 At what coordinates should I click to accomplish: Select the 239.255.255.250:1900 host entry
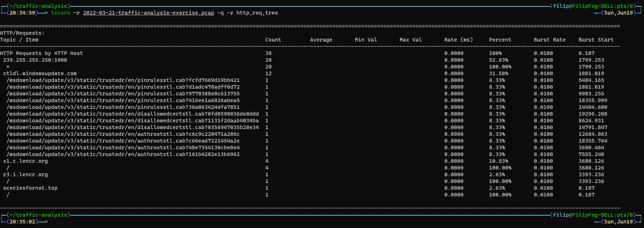tap(35, 60)
